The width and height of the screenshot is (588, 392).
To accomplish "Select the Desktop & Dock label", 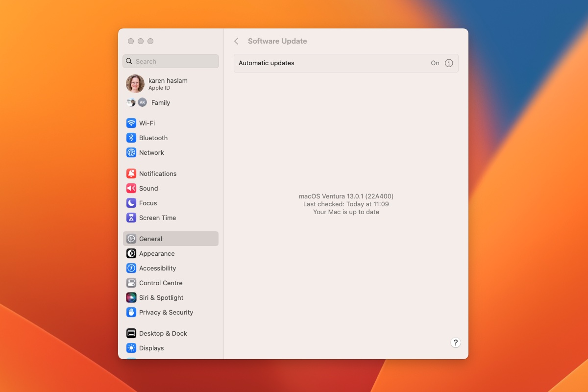I will [x=163, y=333].
